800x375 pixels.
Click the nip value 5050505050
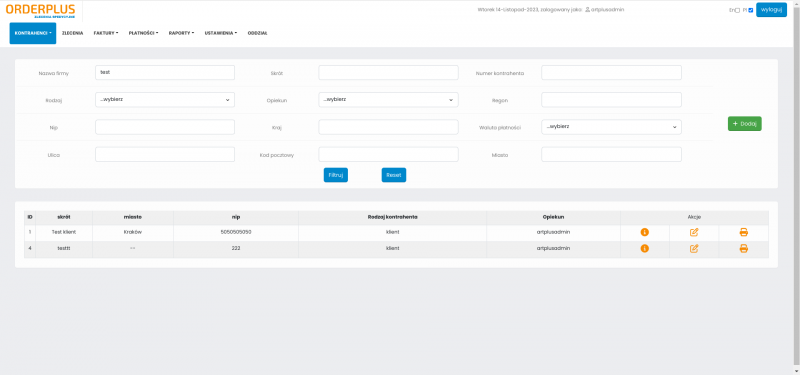pyautogui.click(x=236, y=232)
